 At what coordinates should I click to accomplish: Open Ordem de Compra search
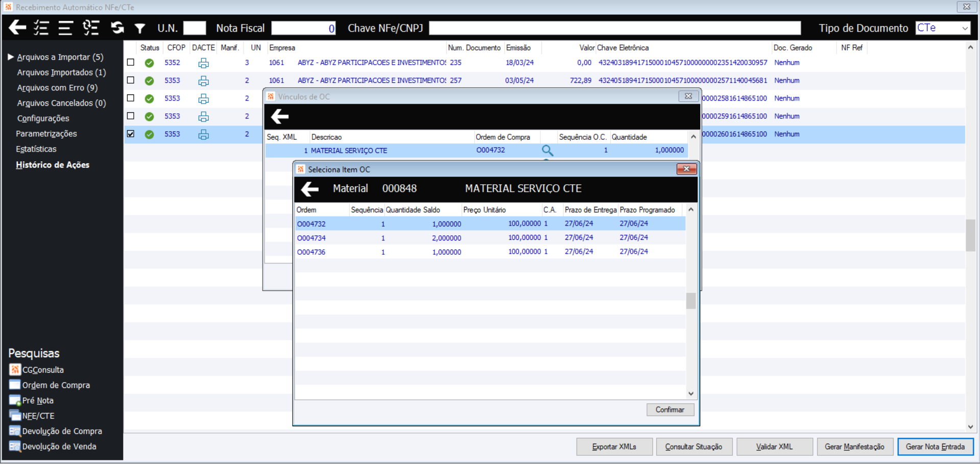[x=50, y=385]
